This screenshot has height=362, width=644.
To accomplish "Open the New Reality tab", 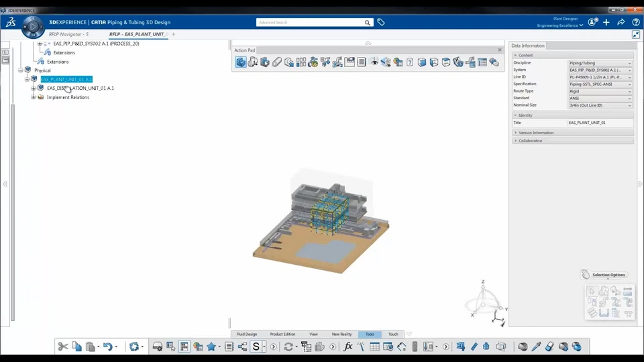I will (341, 334).
